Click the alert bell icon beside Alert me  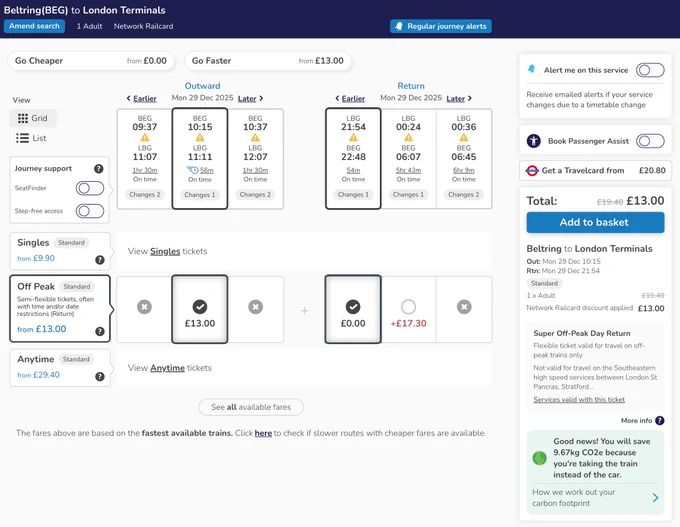coord(531,69)
